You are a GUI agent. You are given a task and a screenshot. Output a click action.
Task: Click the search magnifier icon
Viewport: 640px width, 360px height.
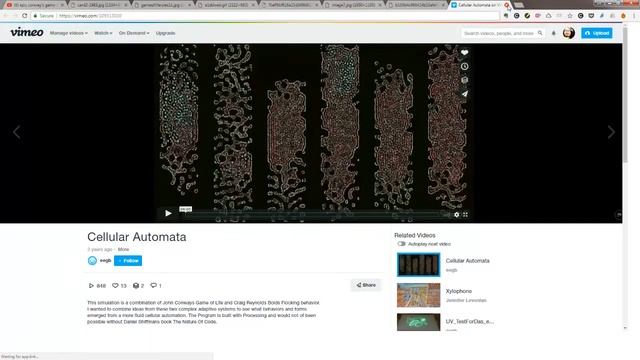pos(540,33)
